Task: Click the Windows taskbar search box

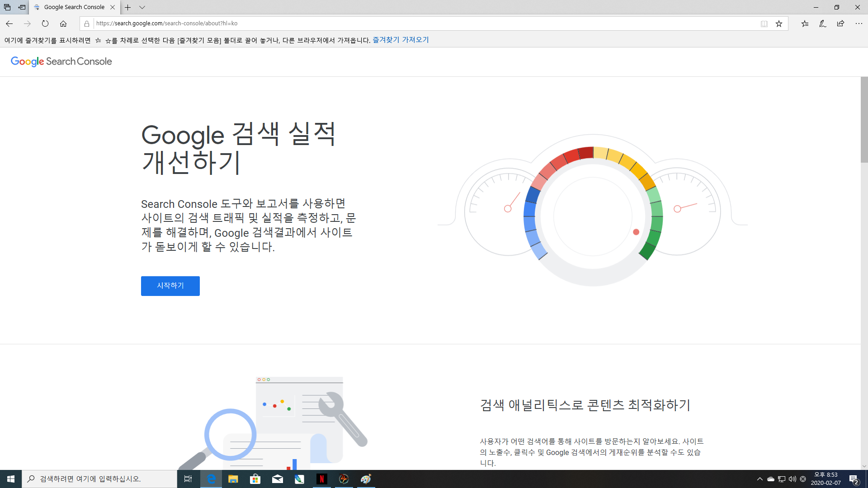Action: pos(99,479)
